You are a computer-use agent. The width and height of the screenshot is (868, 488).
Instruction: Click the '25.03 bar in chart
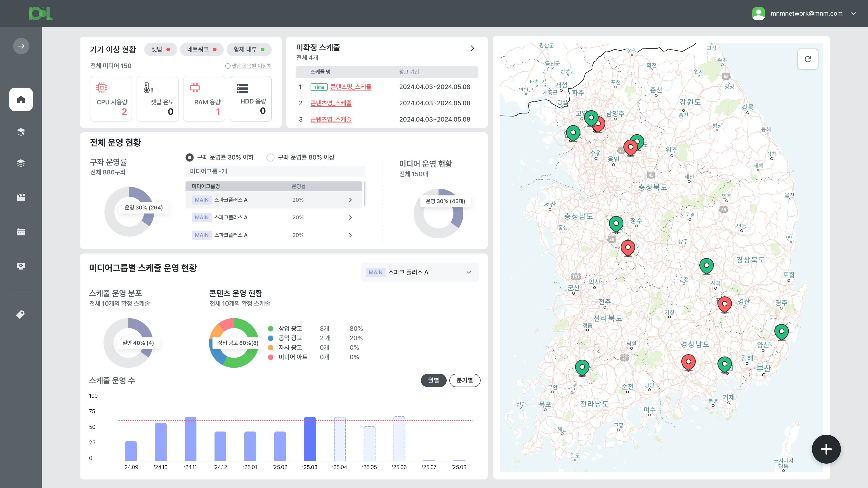point(310,439)
